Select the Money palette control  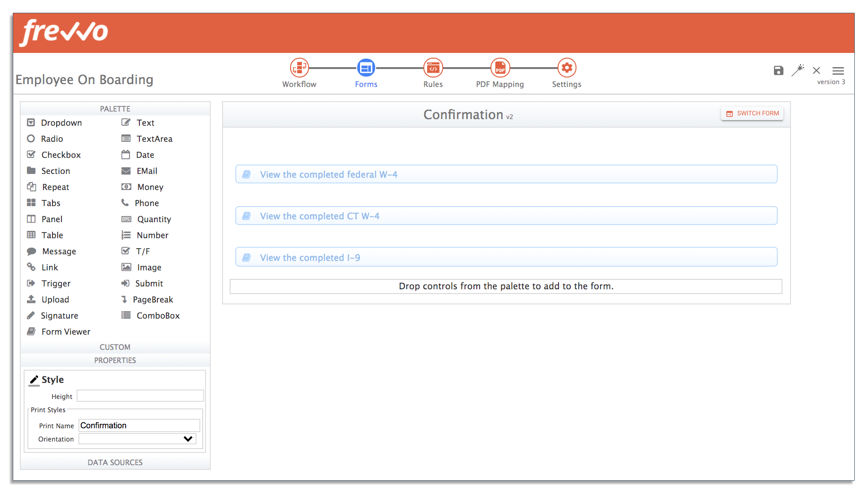(x=142, y=187)
